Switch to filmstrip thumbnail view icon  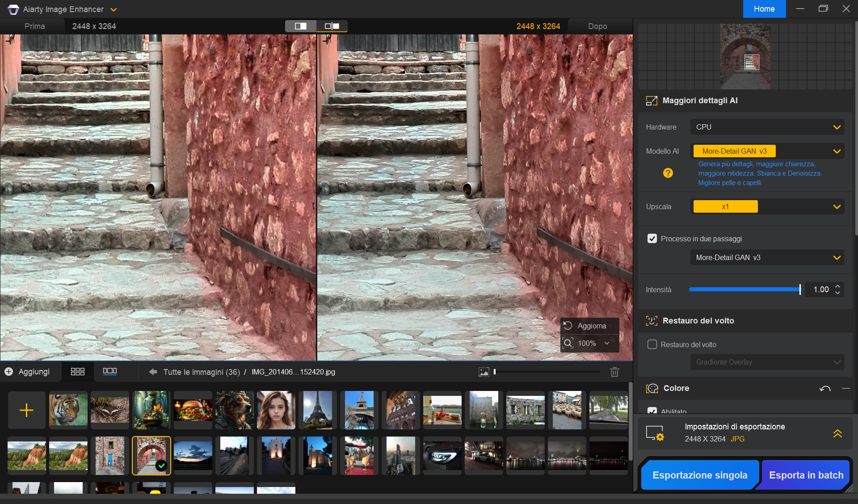pos(109,371)
